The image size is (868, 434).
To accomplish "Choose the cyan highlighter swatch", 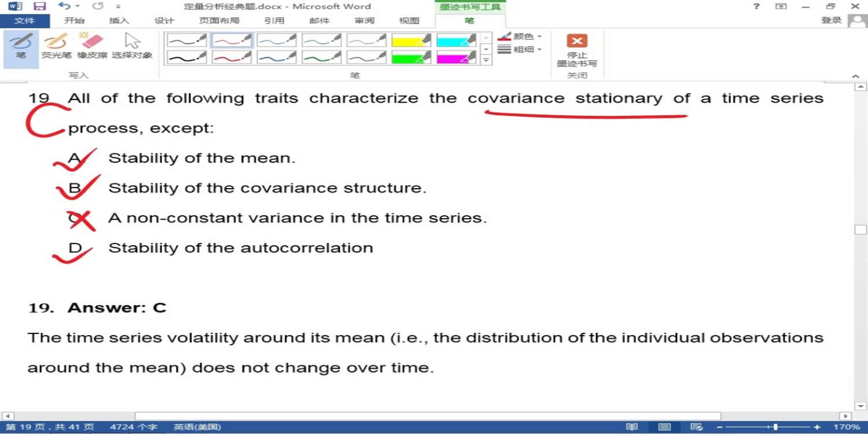I will pos(457,40).
